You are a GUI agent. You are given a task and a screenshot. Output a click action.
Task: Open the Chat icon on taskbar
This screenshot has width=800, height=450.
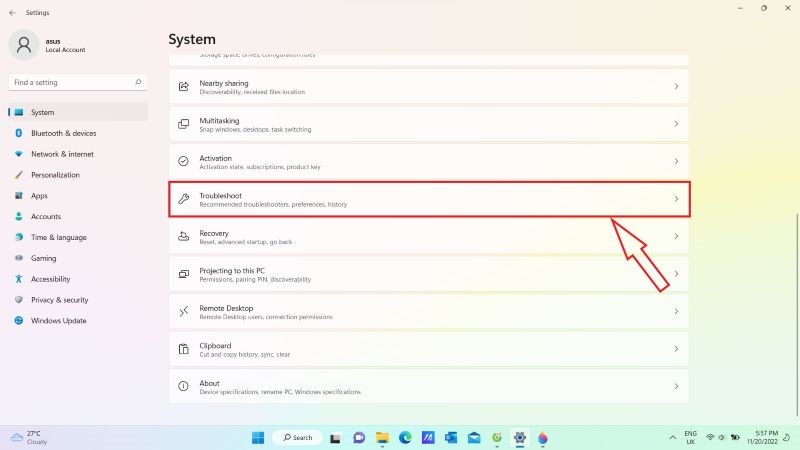(x=359, y=438)
